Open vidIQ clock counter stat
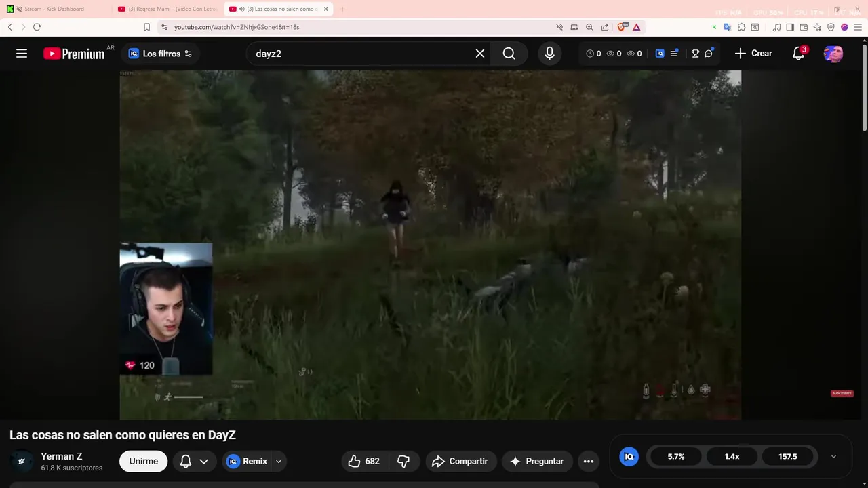Screen dimensions: 868x488 coord(593,54)
